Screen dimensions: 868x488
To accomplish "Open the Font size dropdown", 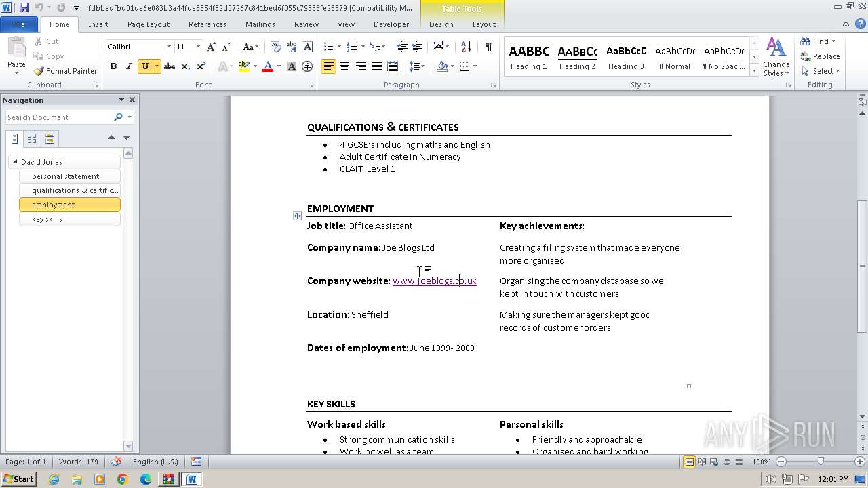I will tap(198, 47).
